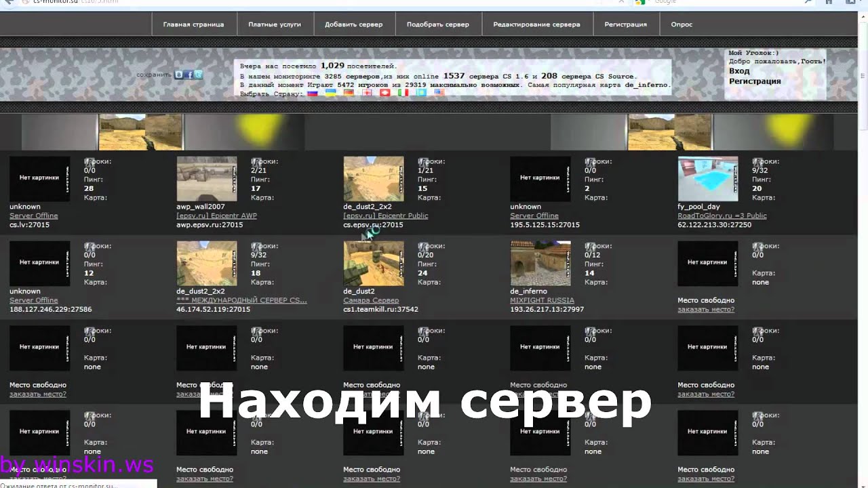Select the German flag country filter
The width and height of the screenshot is (868, 488).
click(349, 93)
